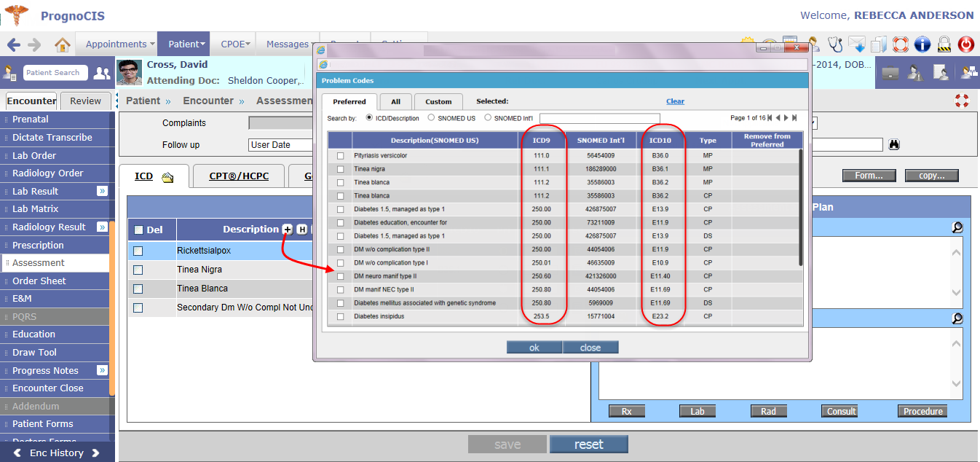Viewport: 980px width, 462px height.
Task: View David Cross patient photo
Action: 130,72
